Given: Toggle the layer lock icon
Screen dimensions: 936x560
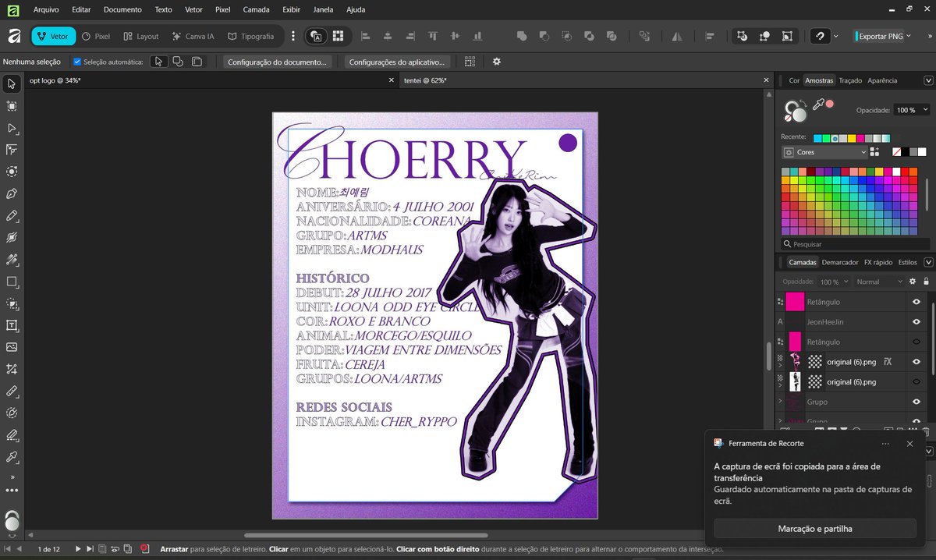Looking at the screenshot, I should pos(926,282).
